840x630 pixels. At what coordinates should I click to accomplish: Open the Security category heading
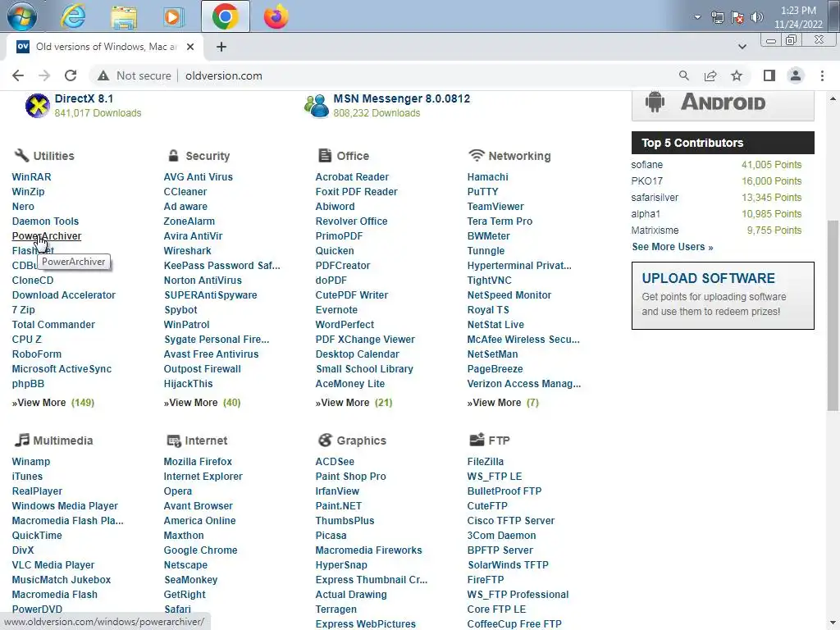coord(208,156)
